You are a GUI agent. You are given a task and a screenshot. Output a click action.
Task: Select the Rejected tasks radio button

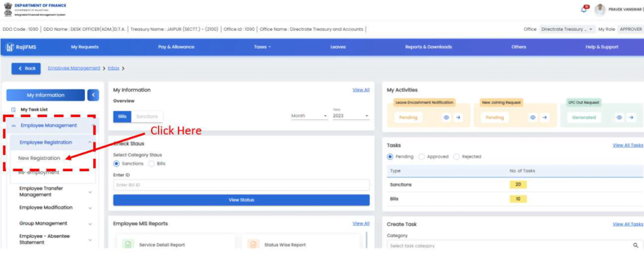(x=457, y=157)
